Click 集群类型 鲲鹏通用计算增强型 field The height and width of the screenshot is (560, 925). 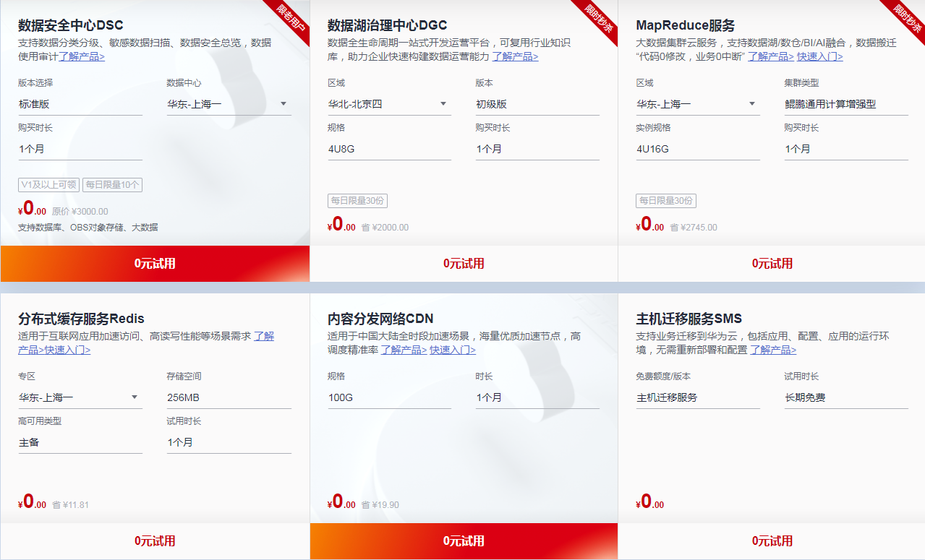846,104
